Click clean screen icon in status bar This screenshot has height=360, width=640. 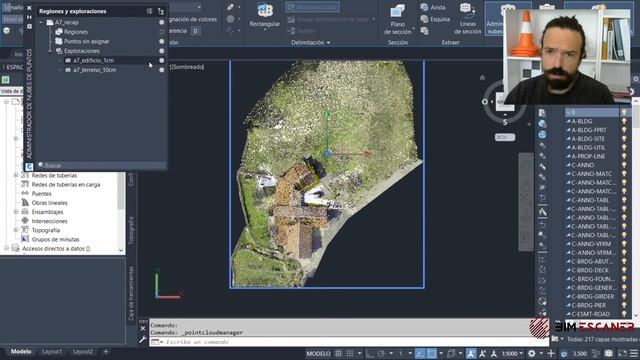[x=622, y=353]
